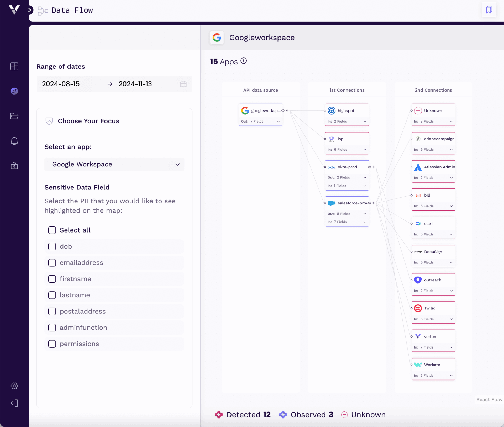Select the Unknown node minus icon
The width and height of the screenshot is (504, 427).
(418, 110)
